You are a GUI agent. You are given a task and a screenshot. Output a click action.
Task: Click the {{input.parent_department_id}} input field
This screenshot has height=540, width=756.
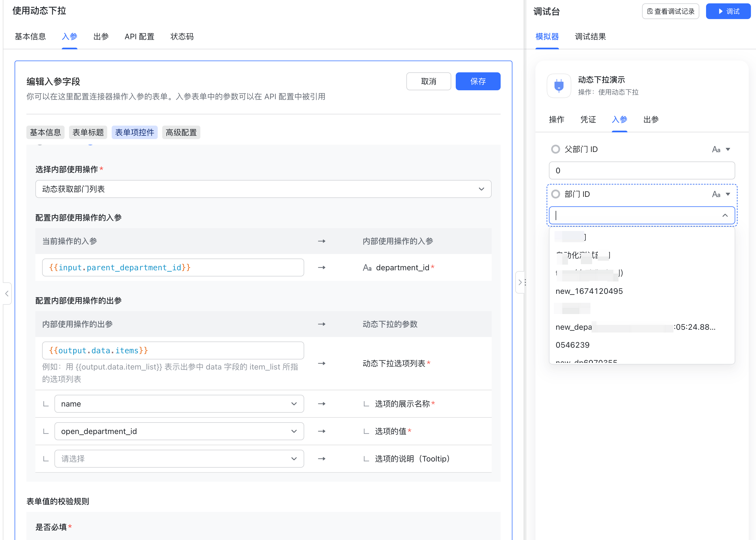click(x=173, y=268)
